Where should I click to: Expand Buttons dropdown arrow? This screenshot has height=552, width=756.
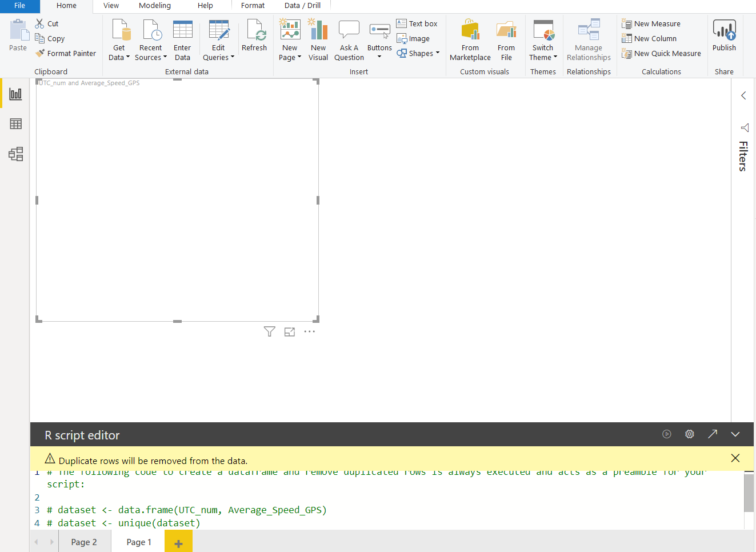point(379,57)
